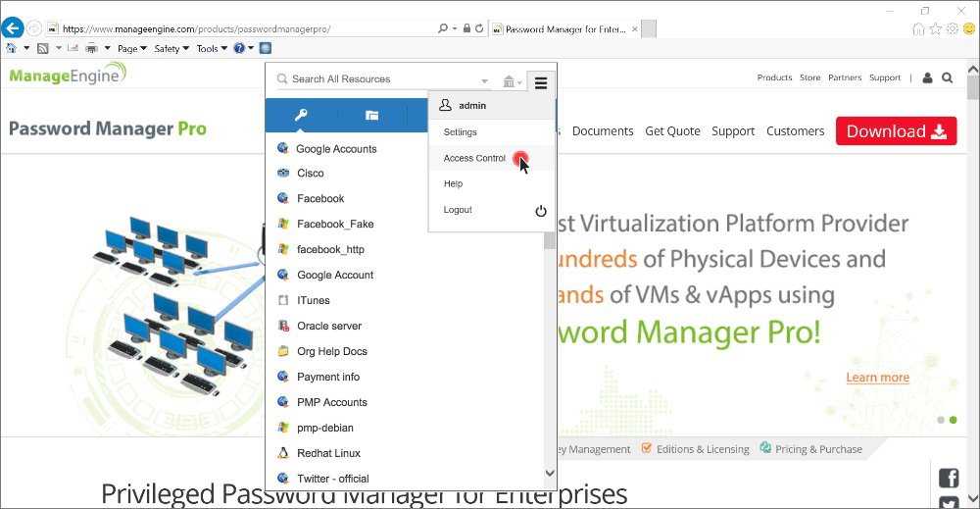The height and width of the screenshot is (509, 980).
Task: Open the Oracle server resource
Action: pos(329,326)
